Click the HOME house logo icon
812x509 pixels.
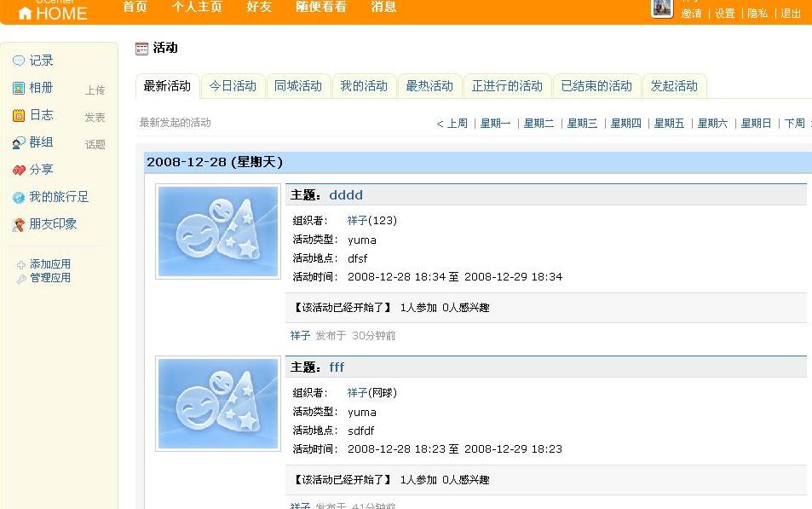[x=25, y=13]
